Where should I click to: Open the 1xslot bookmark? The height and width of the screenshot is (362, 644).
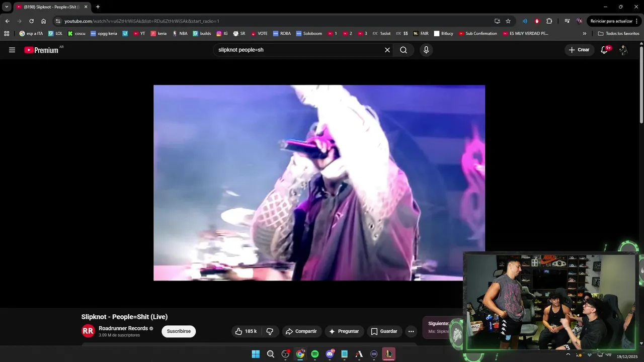tap(381, 34)
